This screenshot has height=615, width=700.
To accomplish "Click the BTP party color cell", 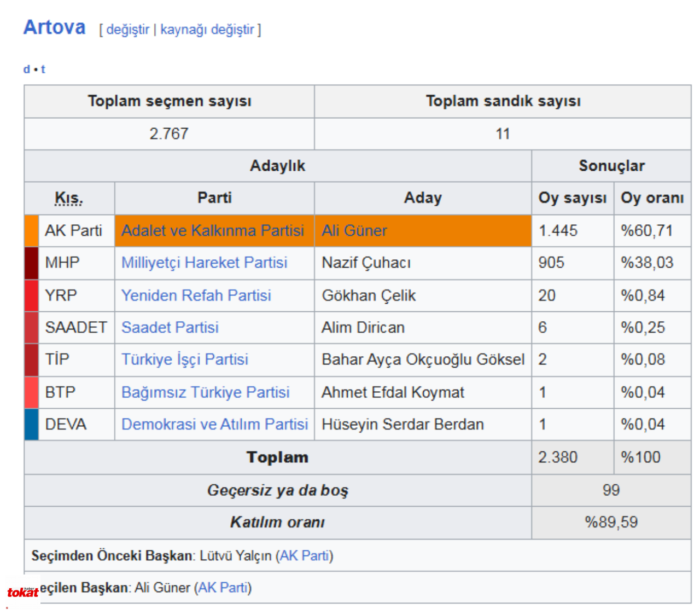I will (x=31, y=392).
